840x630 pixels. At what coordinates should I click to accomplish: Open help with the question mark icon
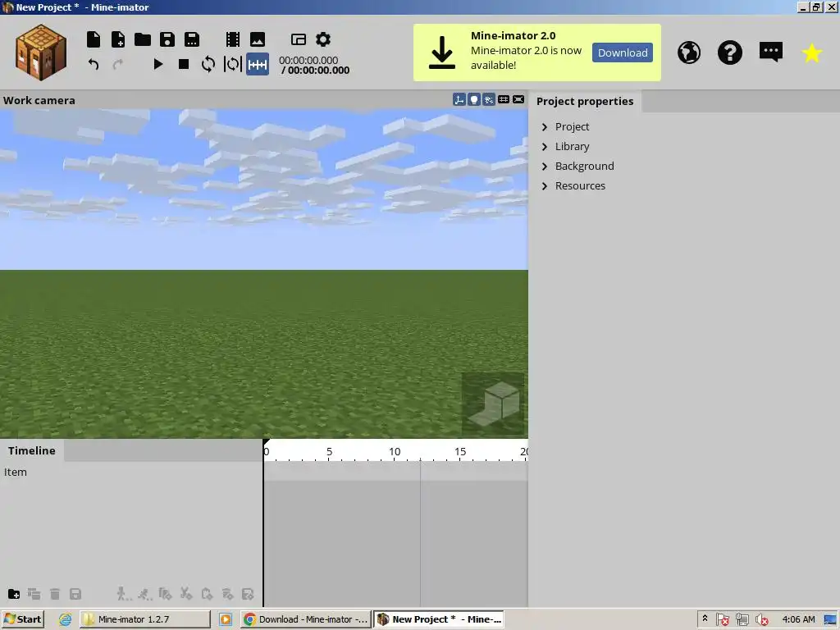point(729,52)
